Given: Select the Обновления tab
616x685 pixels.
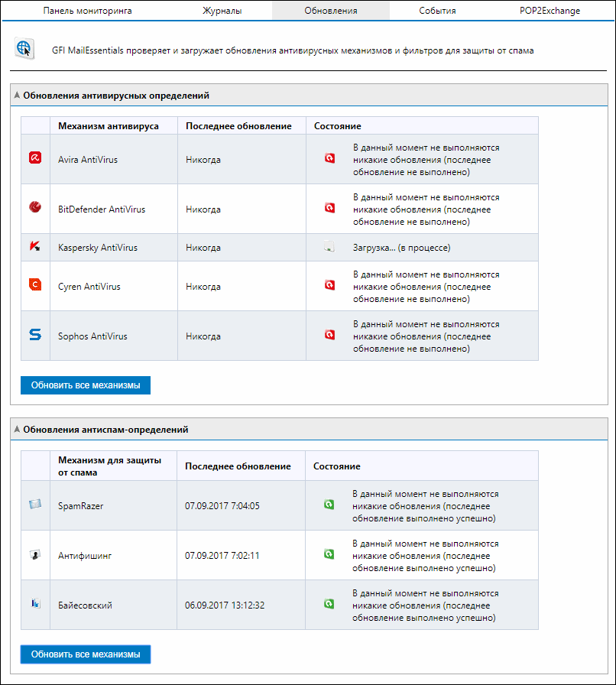Looking at the screenshot, I should (331, 11).
